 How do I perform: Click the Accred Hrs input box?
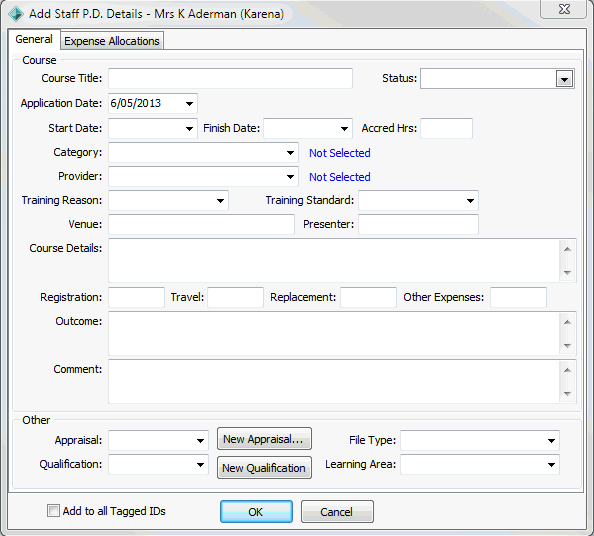447,128
